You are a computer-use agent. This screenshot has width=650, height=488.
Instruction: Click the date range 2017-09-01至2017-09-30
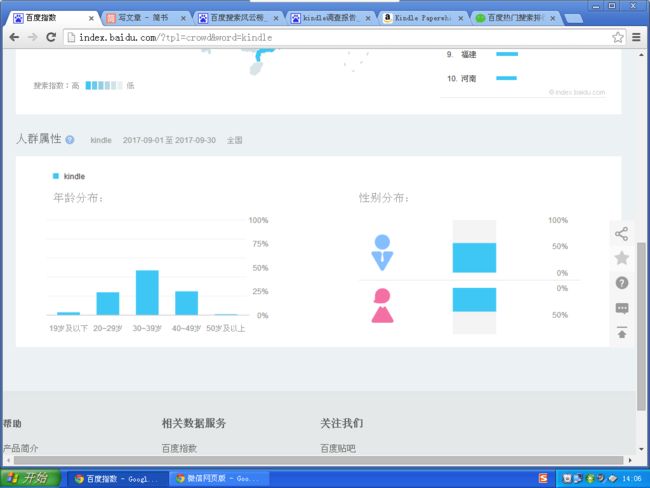tap(169, 140)
